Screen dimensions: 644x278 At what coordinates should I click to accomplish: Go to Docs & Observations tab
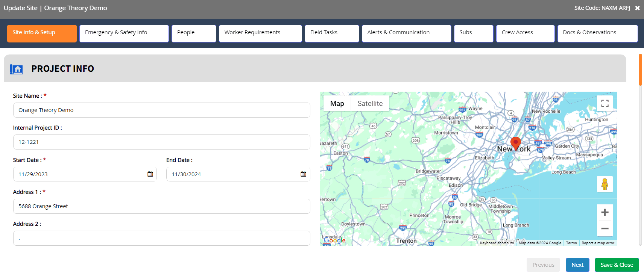pos(597,33)
